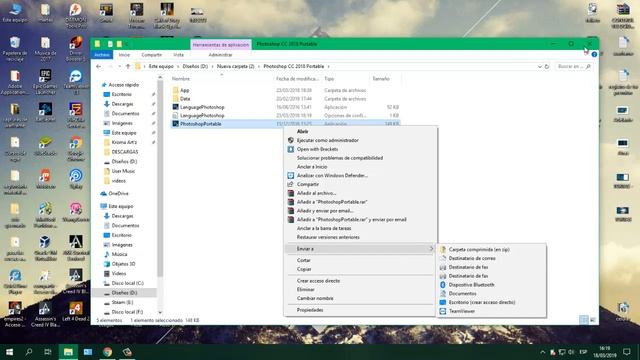Send to Dispositivo Bluetooth
Viewport: 640px width, 360px height.
point(471,285)
